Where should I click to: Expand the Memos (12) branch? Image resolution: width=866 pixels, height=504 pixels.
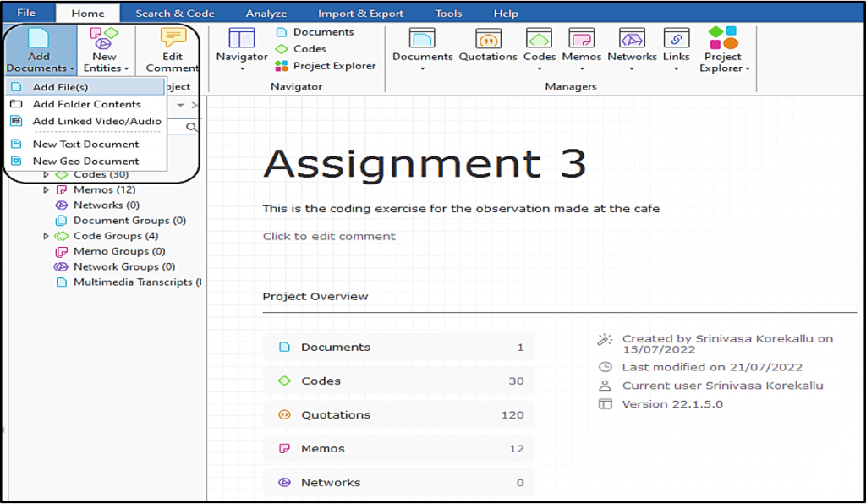[x=47, y=189]
